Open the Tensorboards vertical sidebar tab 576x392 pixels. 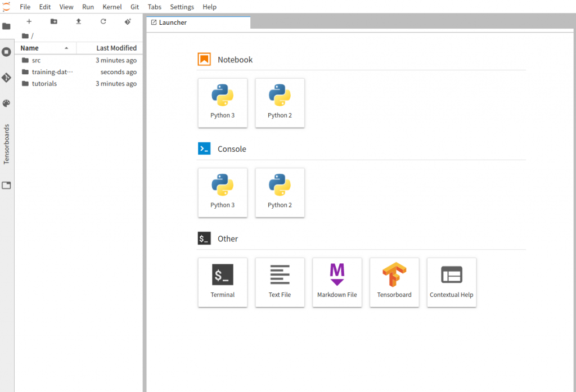coord(6,144)
